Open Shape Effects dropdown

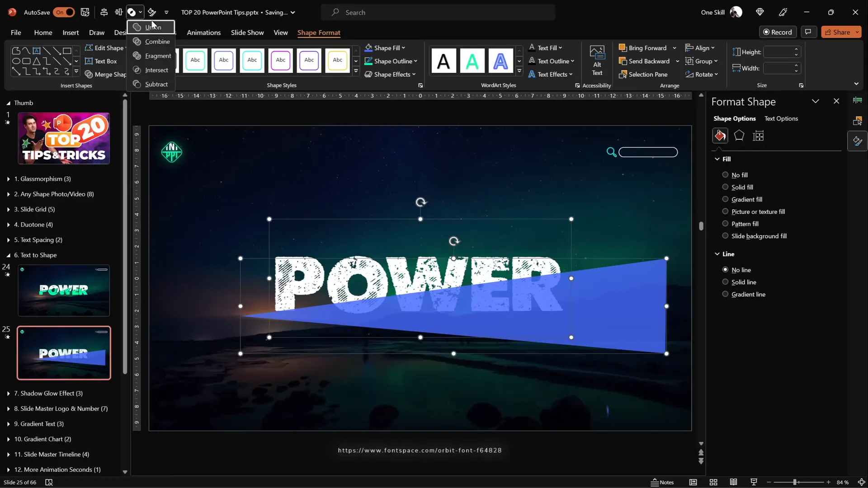(x=390, y=75)
